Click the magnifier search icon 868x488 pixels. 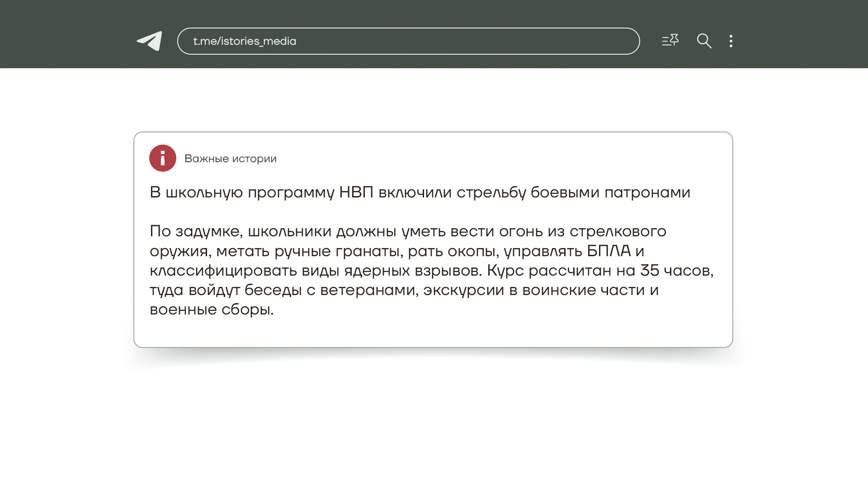[704, 41]
